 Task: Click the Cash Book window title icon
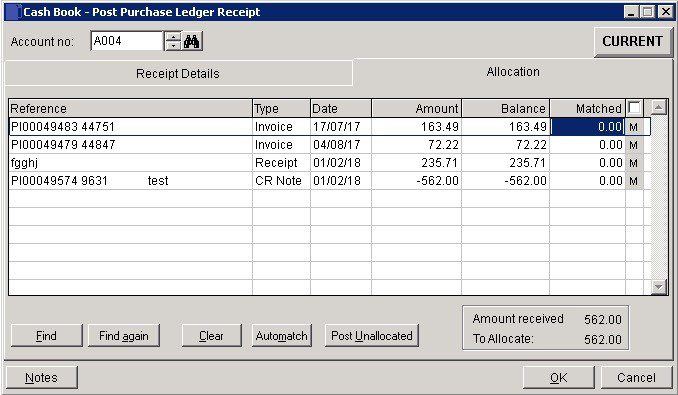[x=13, y=12]
